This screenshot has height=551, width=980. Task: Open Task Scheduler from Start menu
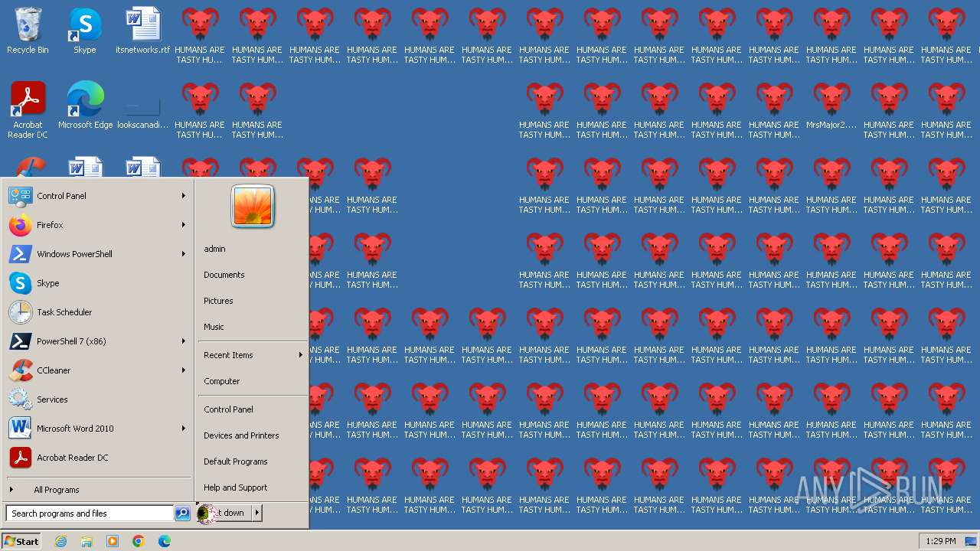[97, 312]
